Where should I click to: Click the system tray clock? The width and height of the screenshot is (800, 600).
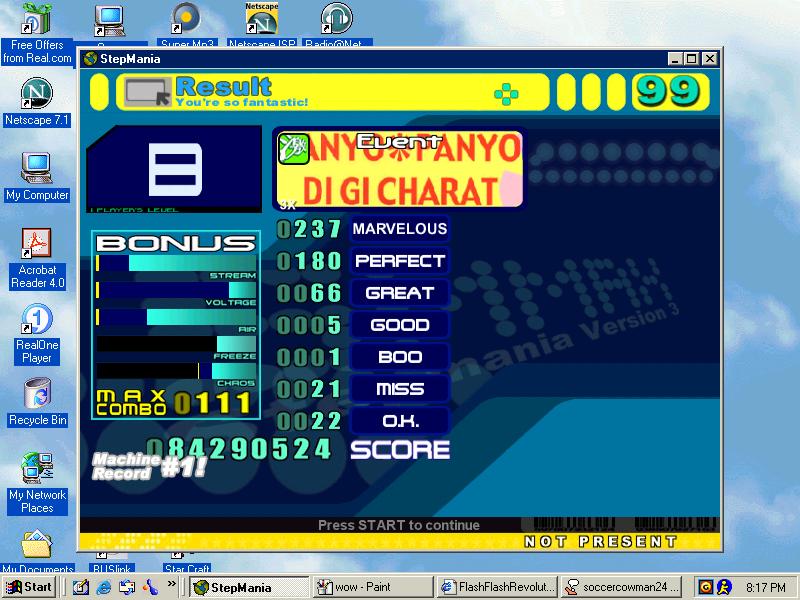[x=765, y=588]
